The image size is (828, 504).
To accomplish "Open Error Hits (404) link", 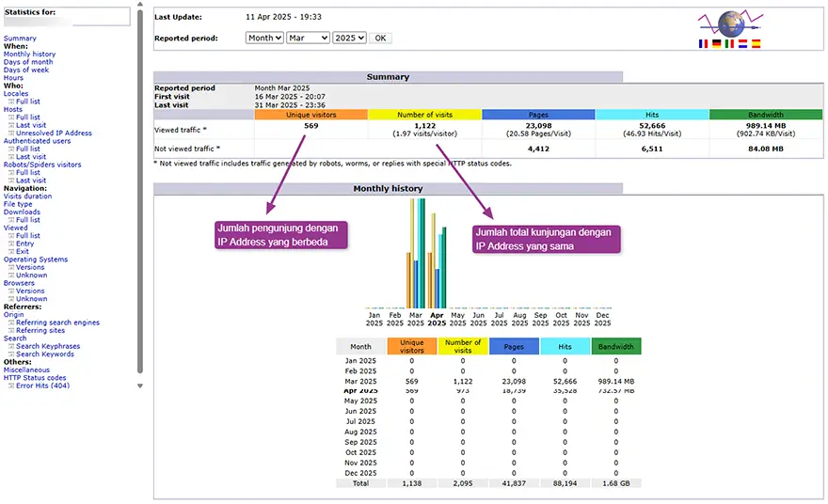I will tap(42, 386).
